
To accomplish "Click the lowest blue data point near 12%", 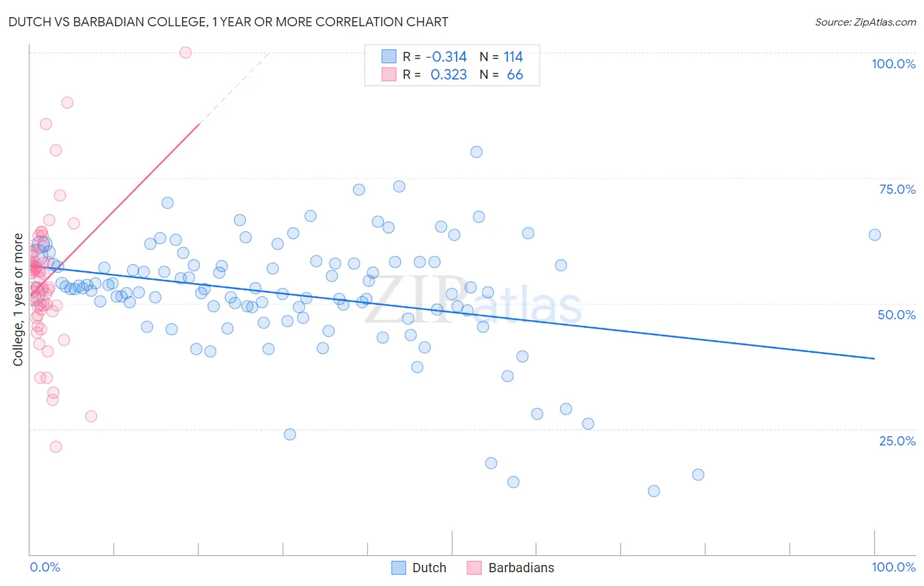I will pos(653,491).
